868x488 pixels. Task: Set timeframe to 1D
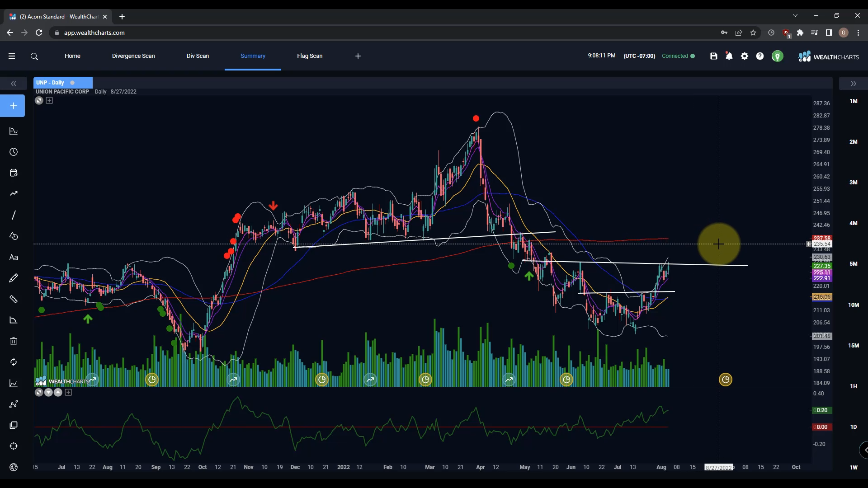click(854, 427)
